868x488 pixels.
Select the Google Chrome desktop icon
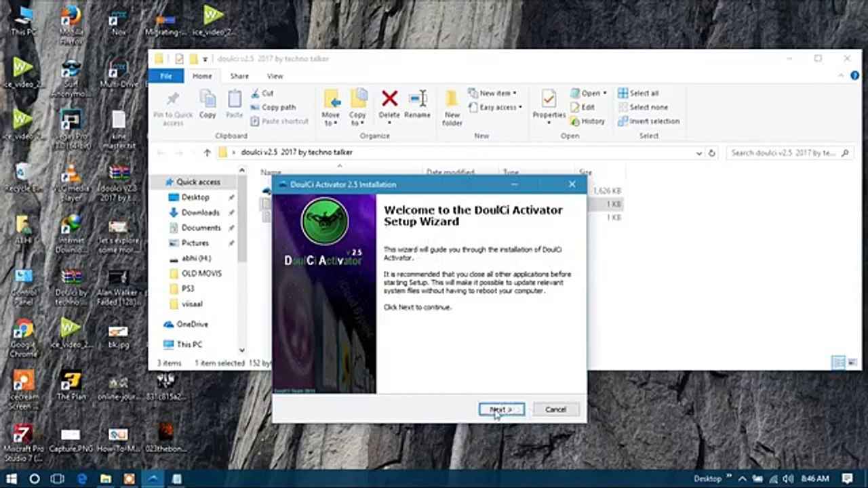23,338
